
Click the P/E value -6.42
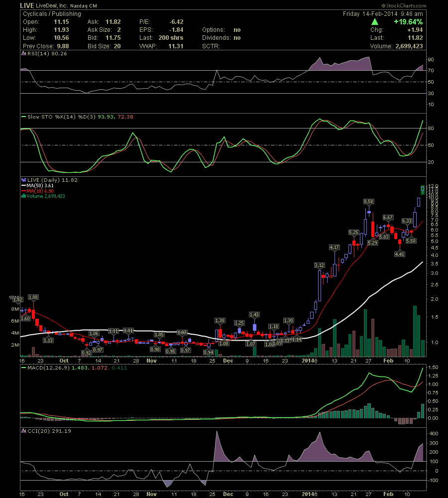176,21
